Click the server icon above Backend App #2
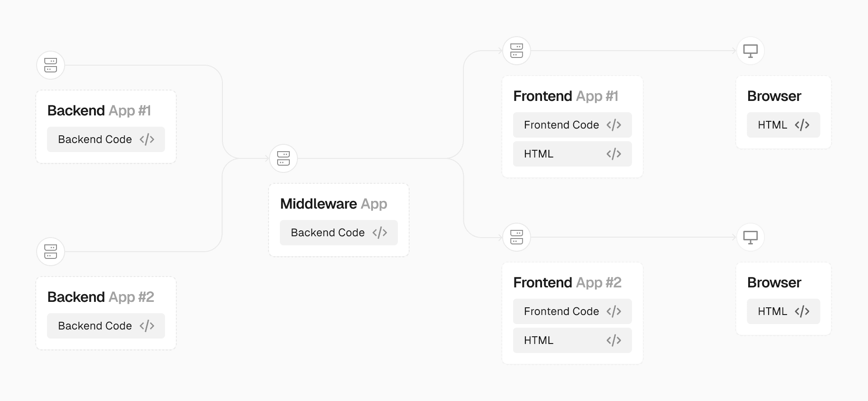 tap(51, 252)
